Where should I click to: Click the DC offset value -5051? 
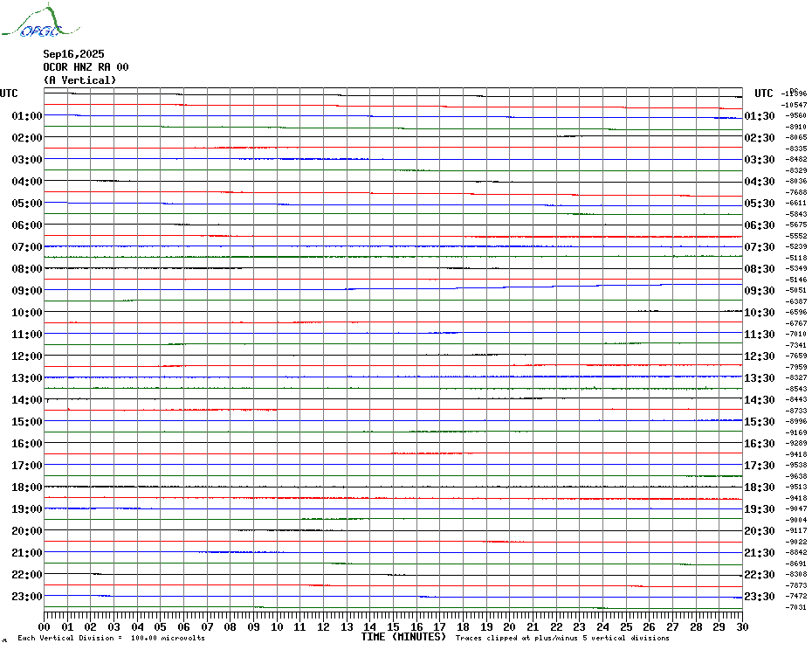point(796,290)
